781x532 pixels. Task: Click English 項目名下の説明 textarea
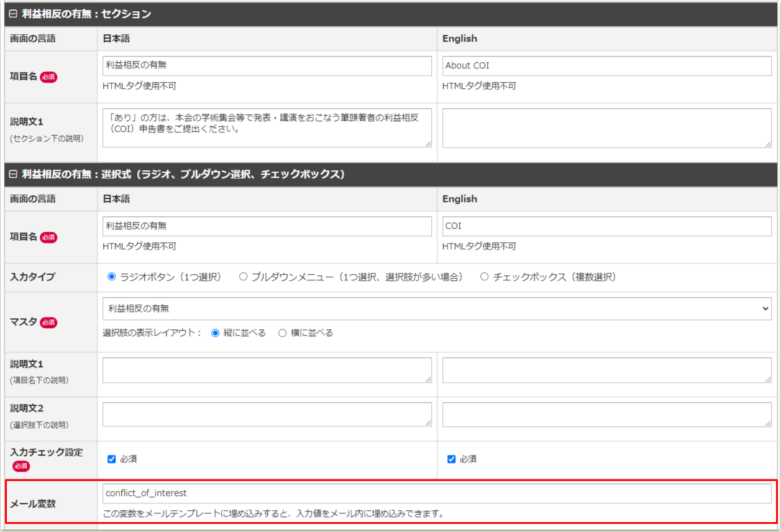[606, 370]
